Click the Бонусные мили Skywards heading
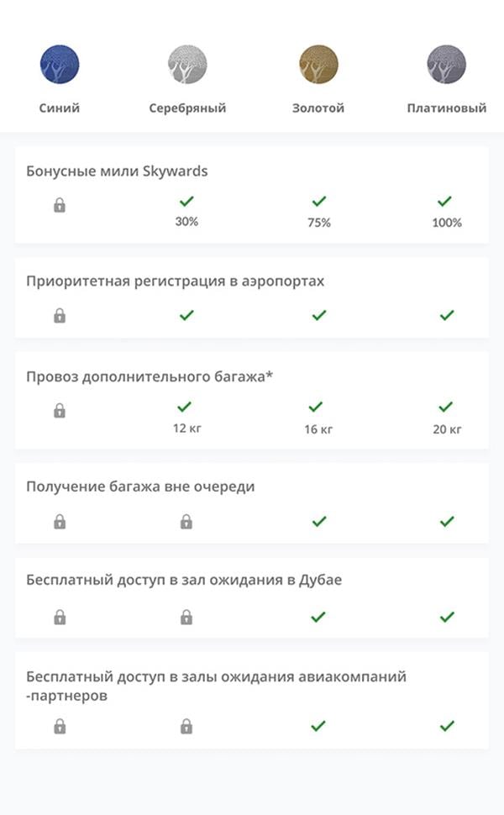Screen dimensions: 504x815 (x=117, y=171)
